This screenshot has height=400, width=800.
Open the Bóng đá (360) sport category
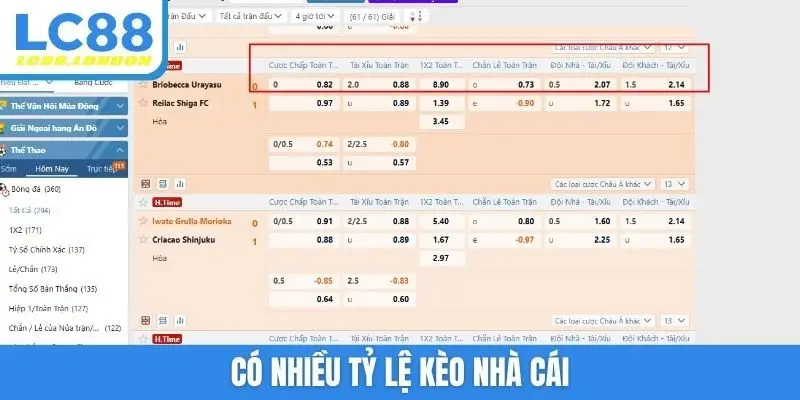[x=36, y=189]
